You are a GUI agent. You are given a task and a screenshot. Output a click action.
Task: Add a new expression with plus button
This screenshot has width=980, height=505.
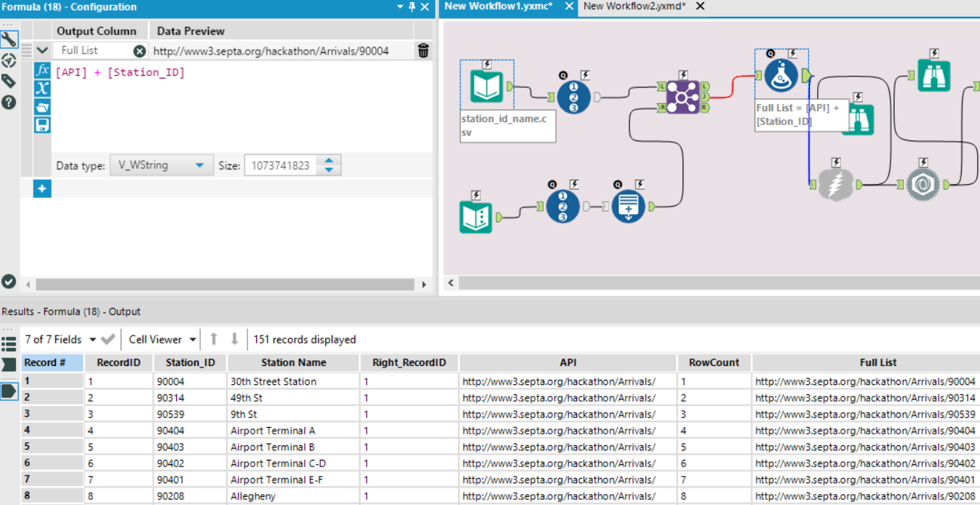coord(42,189)
